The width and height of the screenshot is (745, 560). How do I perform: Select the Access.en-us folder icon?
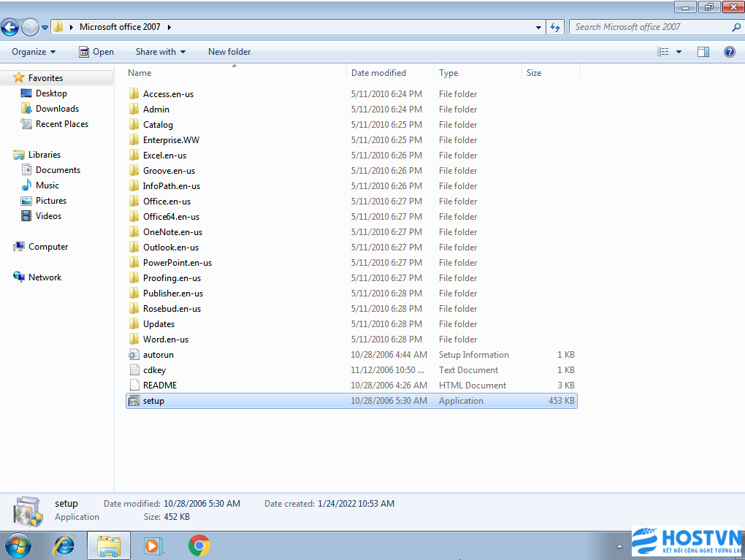point(134,94)
